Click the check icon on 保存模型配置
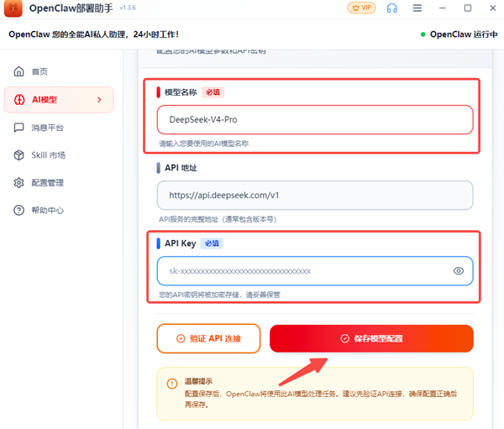504x429 pixels. [345, 338]
